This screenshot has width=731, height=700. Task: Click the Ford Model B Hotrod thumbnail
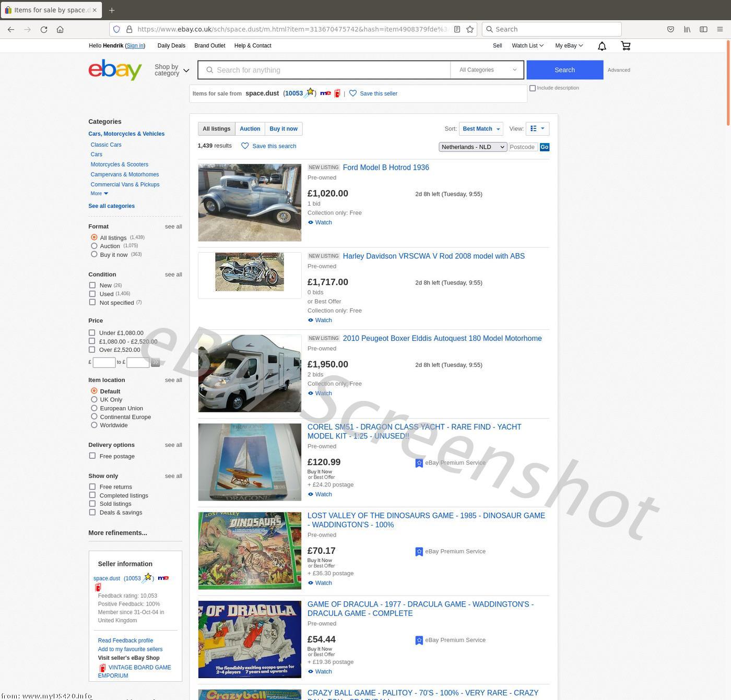pos(250,203)
